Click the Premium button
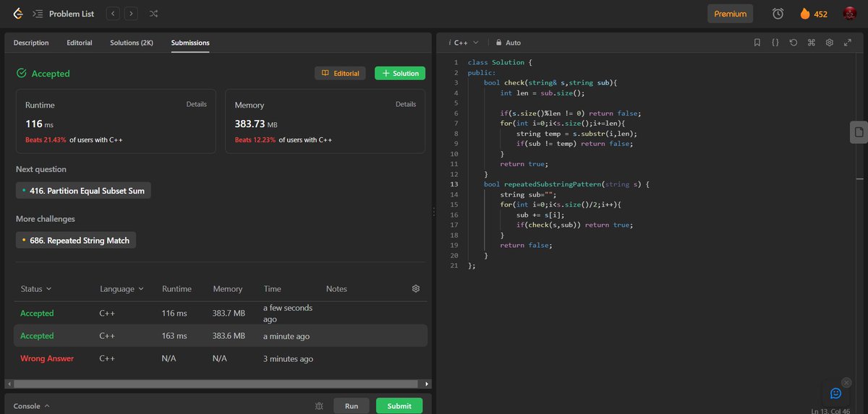The width and height of the screenshot is (868, 414). pos(731,14)
